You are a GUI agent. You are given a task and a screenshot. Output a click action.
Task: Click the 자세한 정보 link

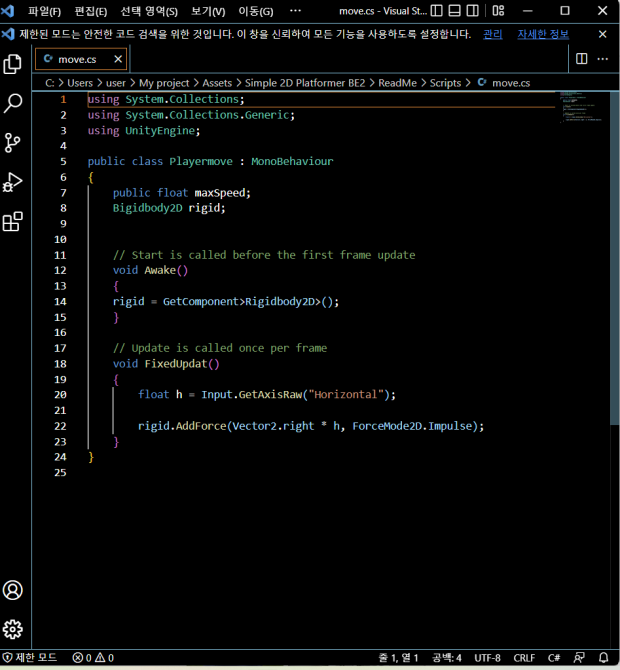point(543,34)
